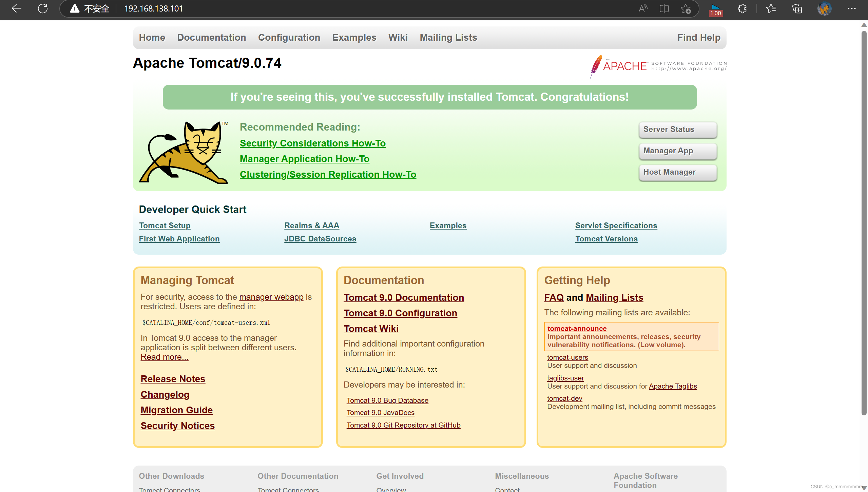Image resolution: width=868 pixels, height=492 pixels.
Task: Open the browser extensions puzzle icon
Action: point(742,8)
